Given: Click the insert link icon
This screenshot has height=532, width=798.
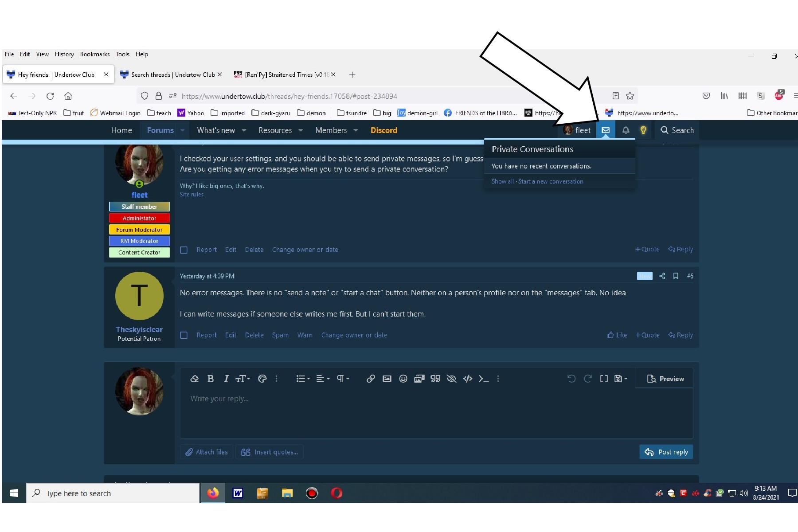Looking at the screenshot, I should [371, 379].
